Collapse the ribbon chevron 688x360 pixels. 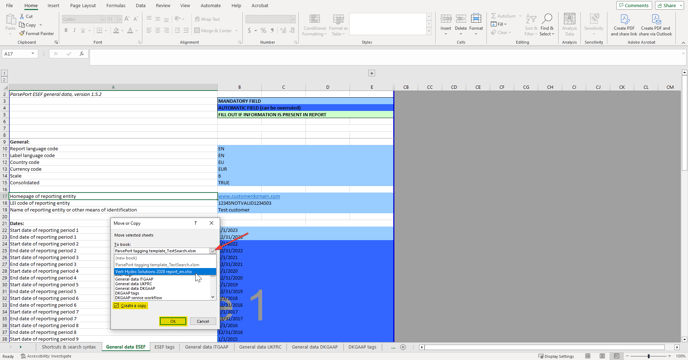tap(683, 43)
